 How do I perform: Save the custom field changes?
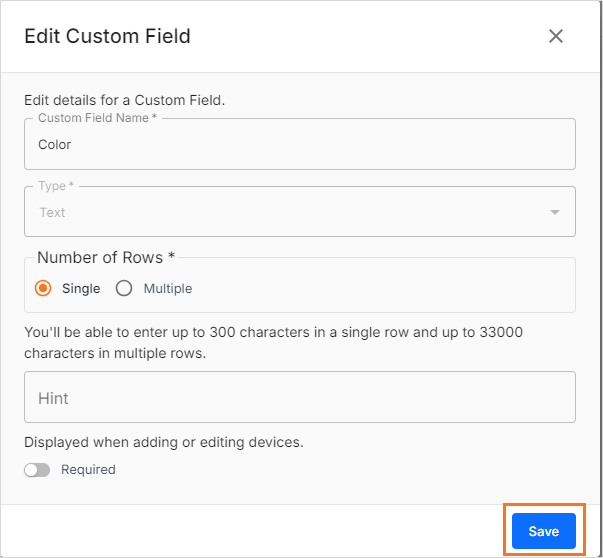(543, 531)
